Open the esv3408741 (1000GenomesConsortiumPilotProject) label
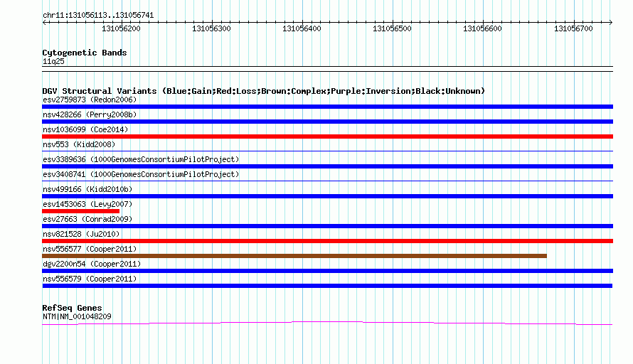633x364 pixels. click(141, 174)
